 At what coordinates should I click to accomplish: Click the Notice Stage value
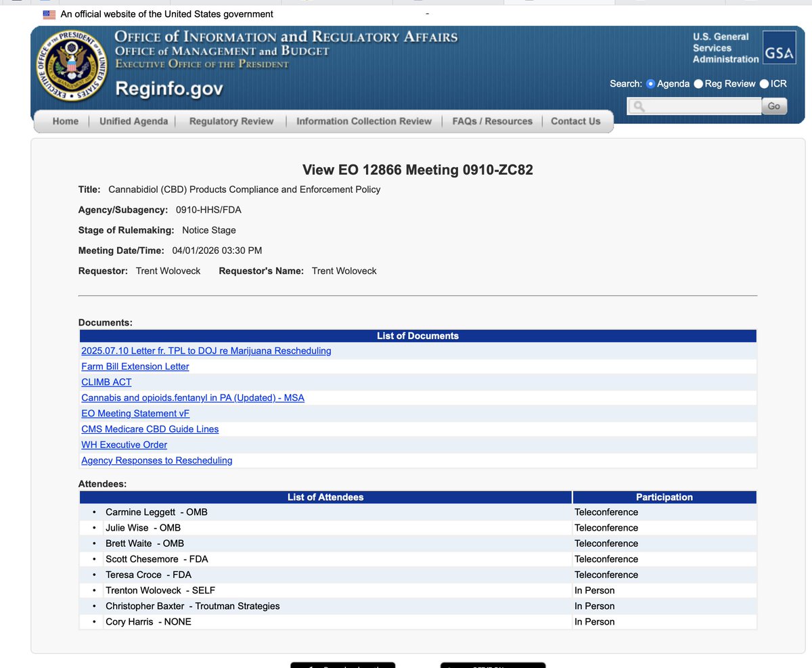[x=209, y=230]
